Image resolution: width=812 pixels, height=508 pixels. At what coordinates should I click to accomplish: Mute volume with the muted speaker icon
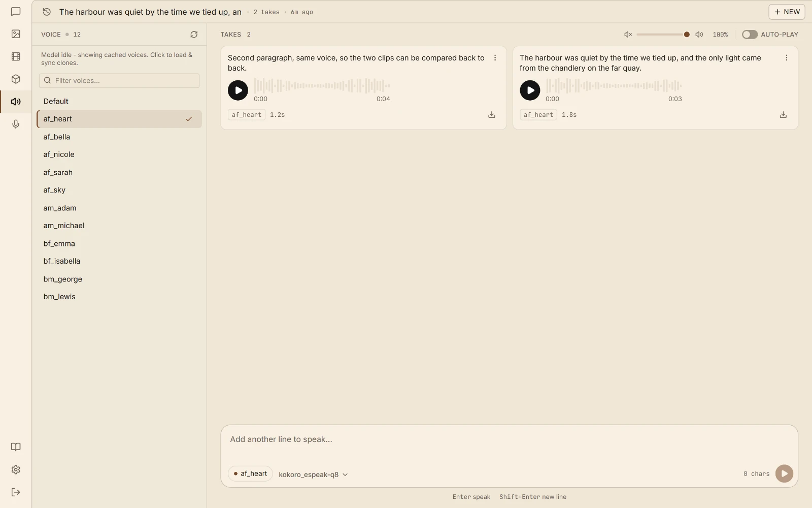pos(628,35)
